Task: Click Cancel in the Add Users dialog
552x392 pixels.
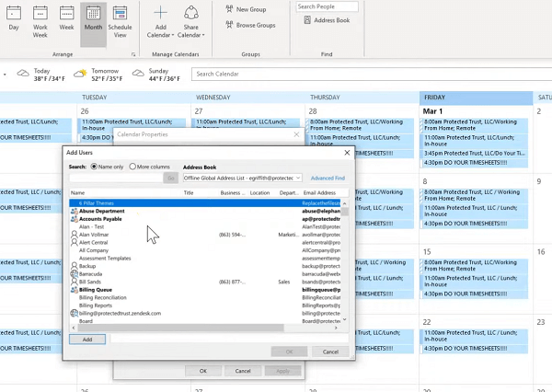Action: click(x=330, y=352)
